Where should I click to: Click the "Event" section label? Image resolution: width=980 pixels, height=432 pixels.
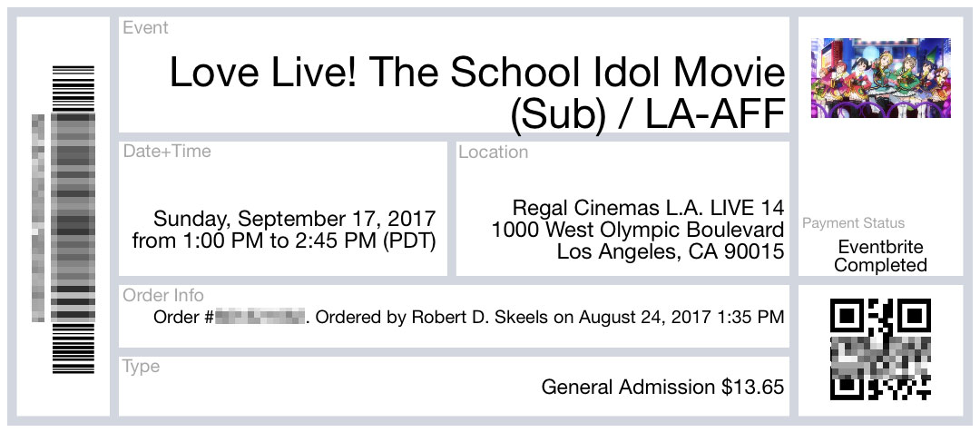pyautogui.click(x=146, y=28)
